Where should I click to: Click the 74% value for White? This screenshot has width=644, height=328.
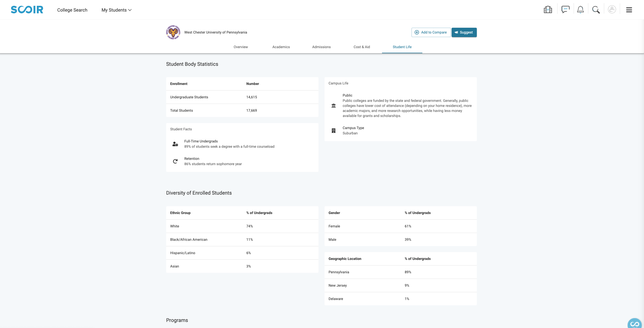(x=250, y=226)
